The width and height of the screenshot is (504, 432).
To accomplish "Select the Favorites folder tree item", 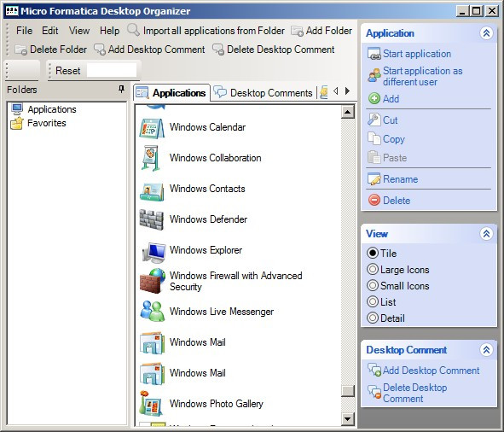I will tap(47, 123).
